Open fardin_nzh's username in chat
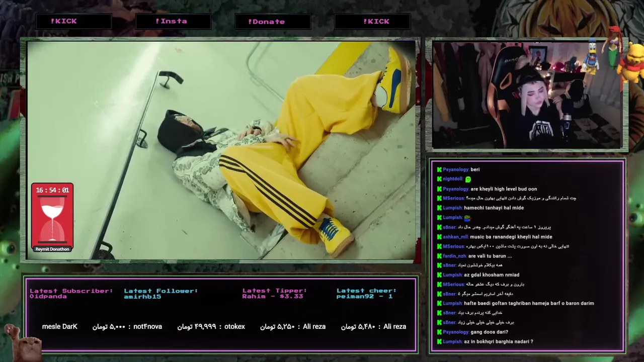 455,256
